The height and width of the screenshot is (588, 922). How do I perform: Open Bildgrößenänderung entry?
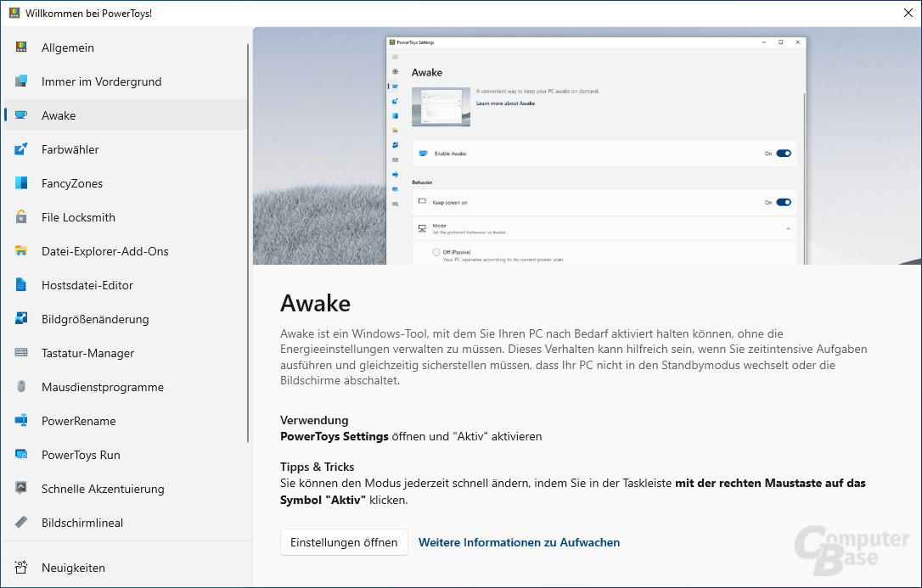(126, 319)
